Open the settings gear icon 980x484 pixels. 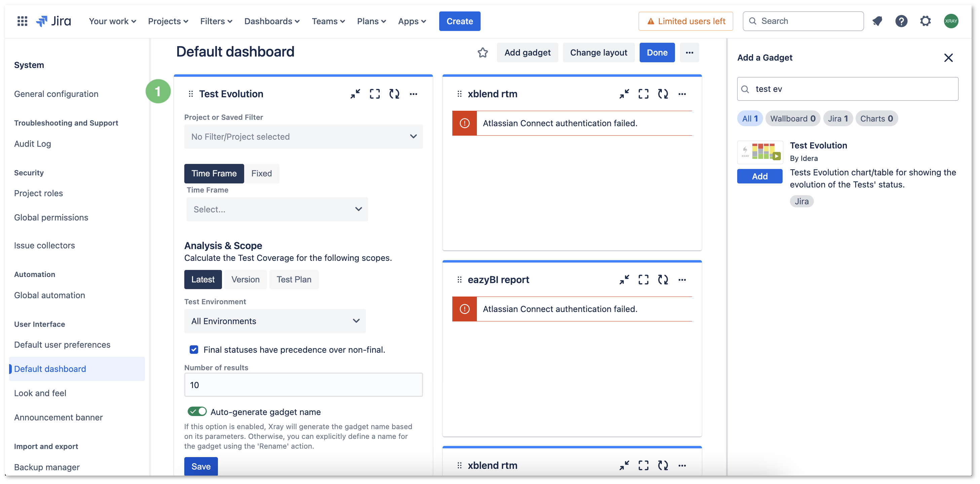(x=926, y=21)
